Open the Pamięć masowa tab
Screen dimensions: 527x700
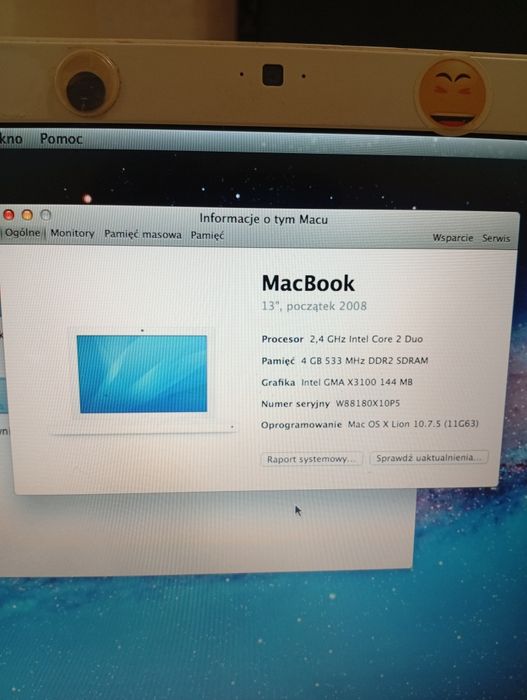[143, 234]
